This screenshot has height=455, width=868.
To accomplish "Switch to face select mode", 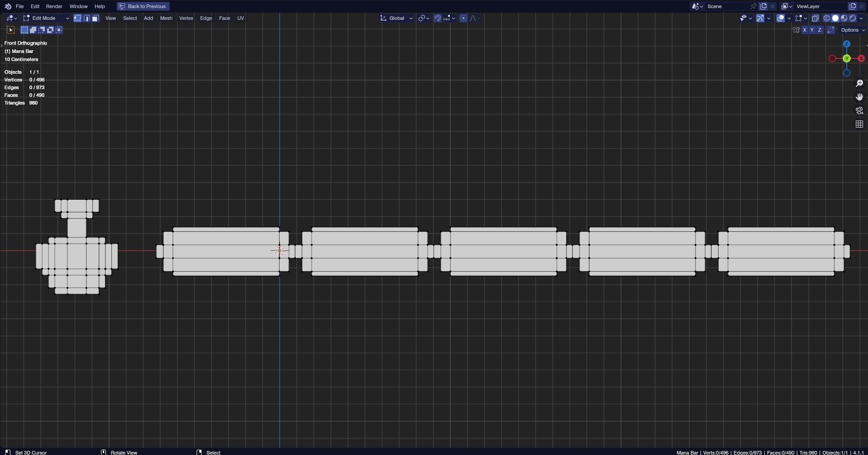I will point(96,18).
